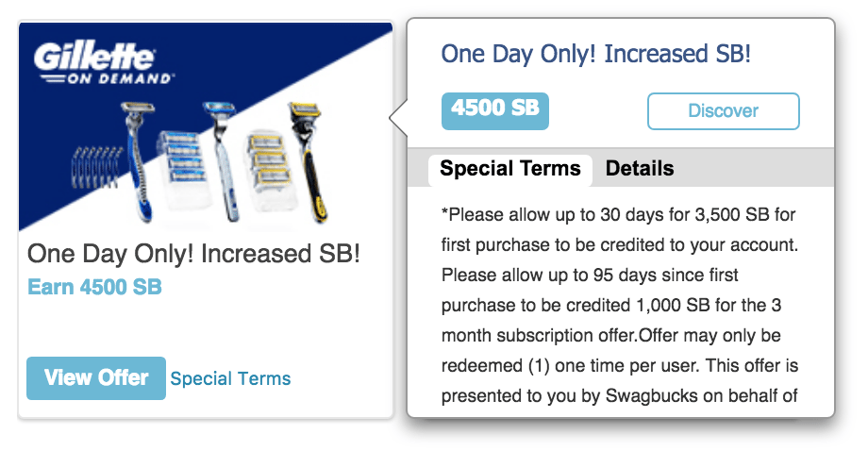Click the Gillette On Demand logo
Screen dimensions: 868x451
click(104, 64)
